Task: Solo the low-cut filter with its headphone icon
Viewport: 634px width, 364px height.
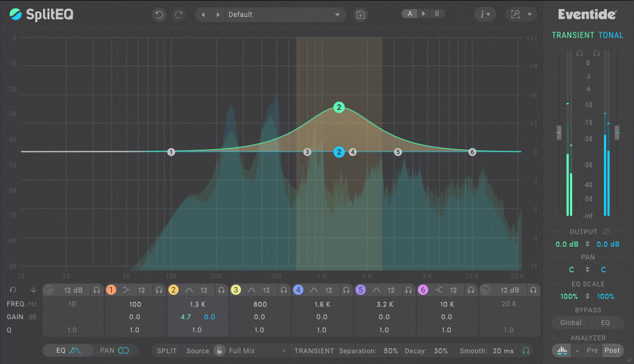Action: point(96,290)
